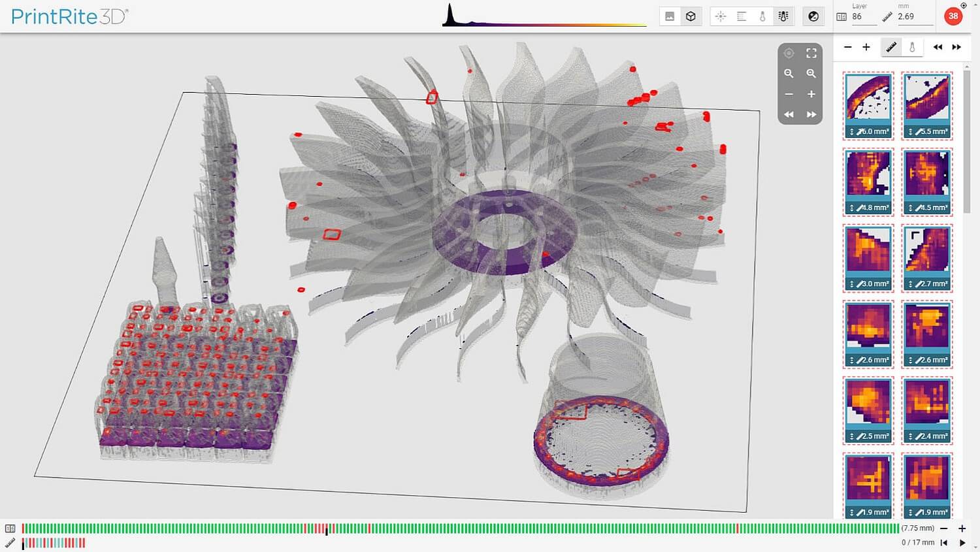The width and height of the screenshot is (980, 552).
Task: Click the plus button in viewport control panel
Action: (x=811, y=94)
